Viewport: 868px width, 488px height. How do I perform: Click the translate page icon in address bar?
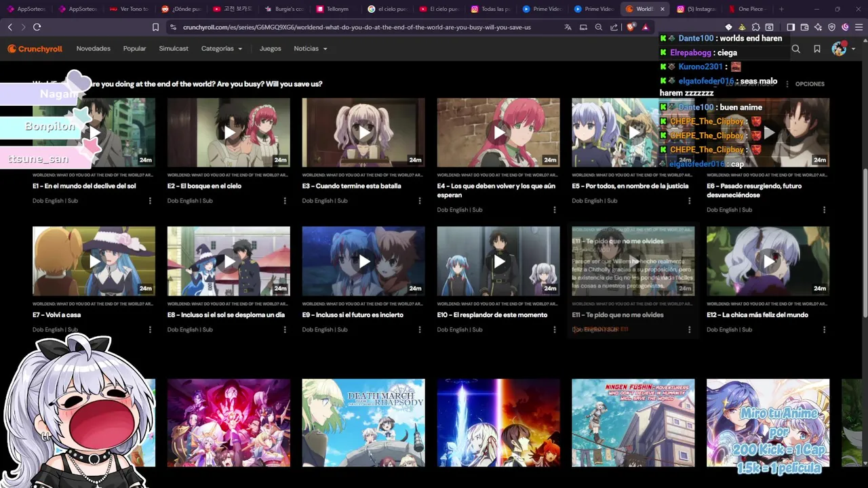click(x=568, y=27)
